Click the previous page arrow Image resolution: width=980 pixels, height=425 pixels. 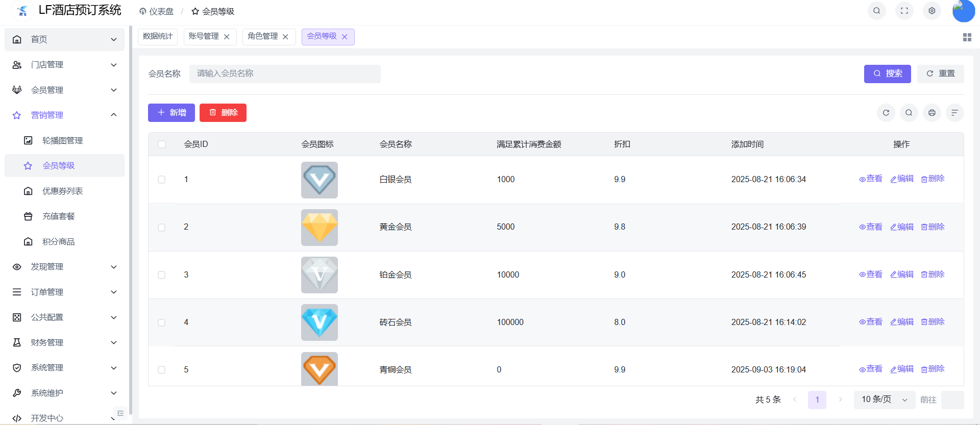(794, 399)
